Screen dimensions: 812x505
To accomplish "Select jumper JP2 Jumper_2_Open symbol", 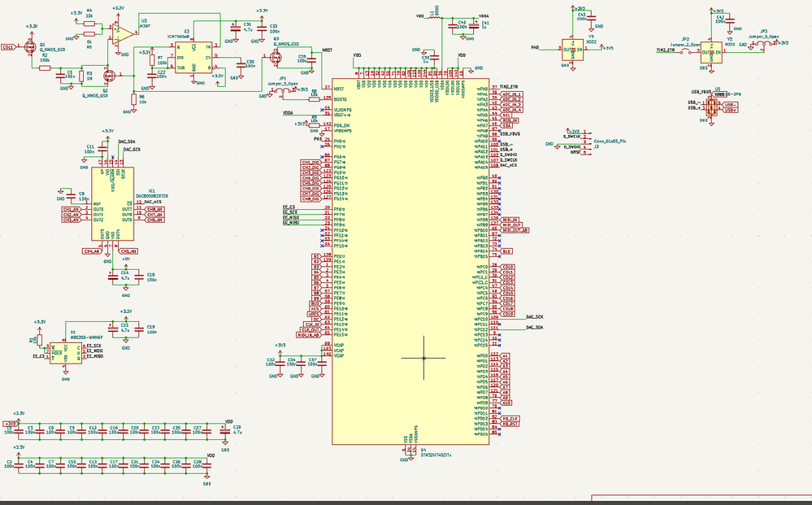I will 686,51.
